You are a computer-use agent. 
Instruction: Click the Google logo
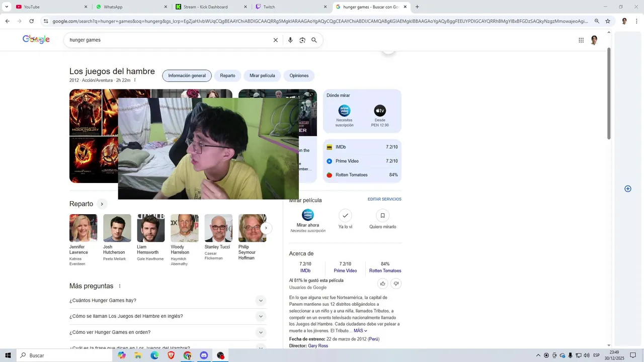pos(36,40)
